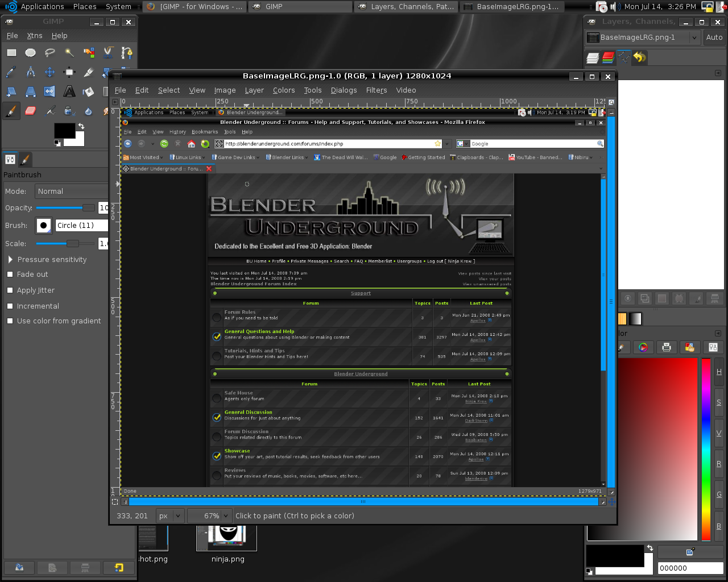The image size is (728, 582).
Task: Choose the Text tool in toolbox
Action: 69,92
